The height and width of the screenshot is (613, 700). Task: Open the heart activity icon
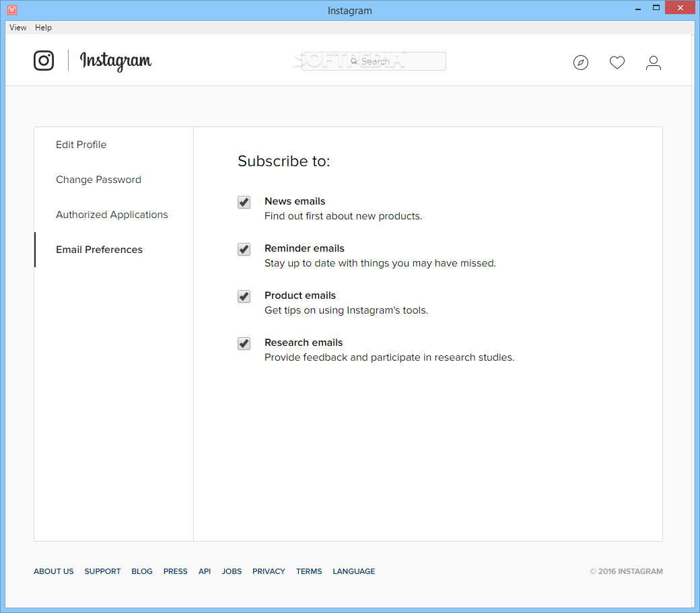tap(617, 63)
